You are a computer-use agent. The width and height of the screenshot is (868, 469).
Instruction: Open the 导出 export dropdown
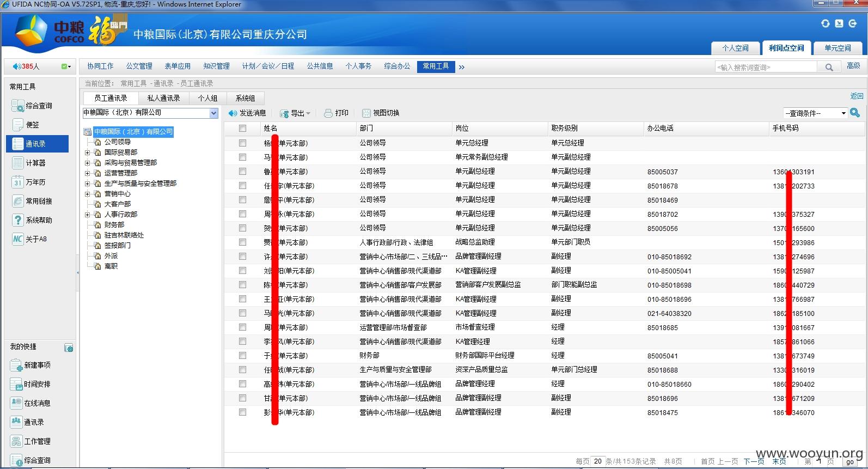click(x=295, y=113)
